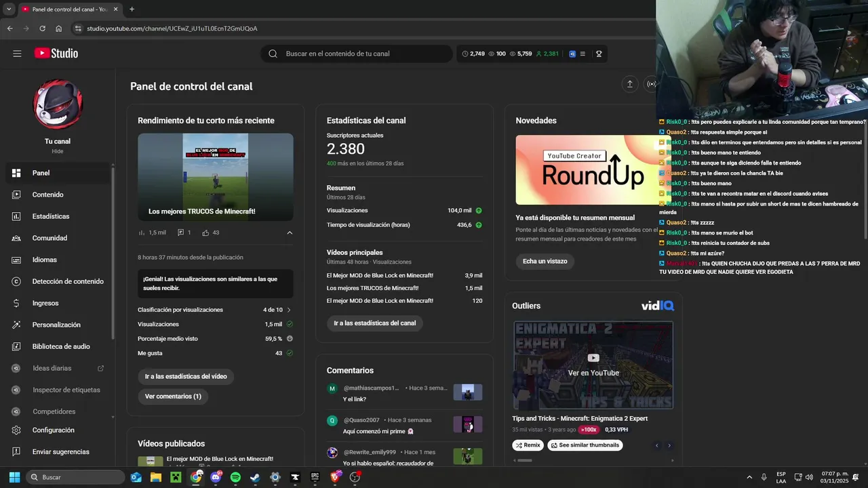Image resolution: width=868 pixels, height=488 pixels.
Task: Open Spotify from the taskbar
Action: pos(235,477)
